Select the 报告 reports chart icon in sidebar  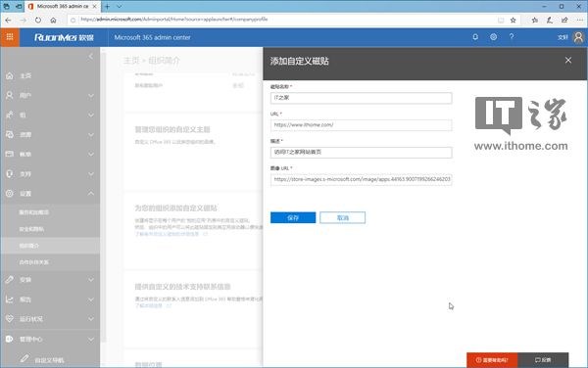(x=10, y=299)
